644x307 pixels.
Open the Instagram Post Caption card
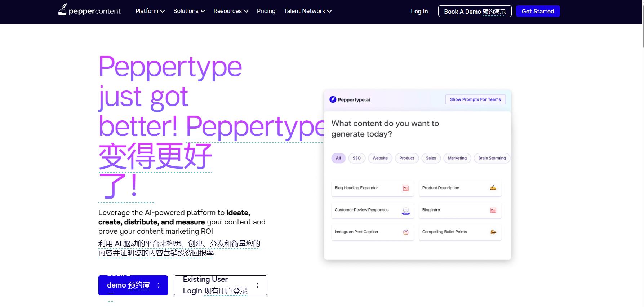click(x=373, y=232)
